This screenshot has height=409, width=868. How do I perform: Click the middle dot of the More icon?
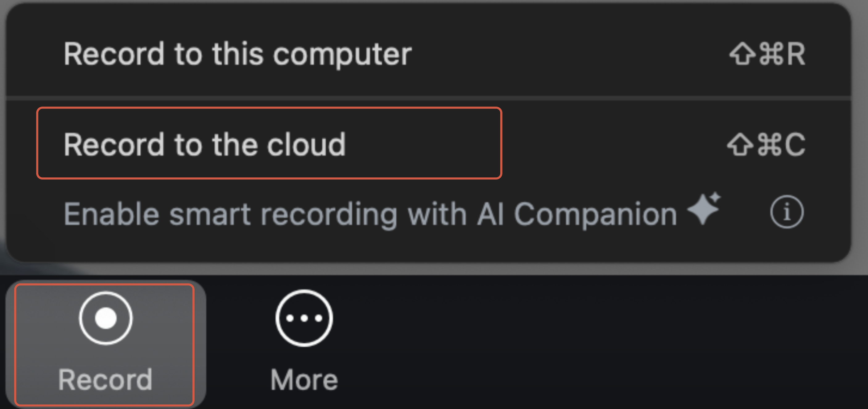tap(304, 318)
